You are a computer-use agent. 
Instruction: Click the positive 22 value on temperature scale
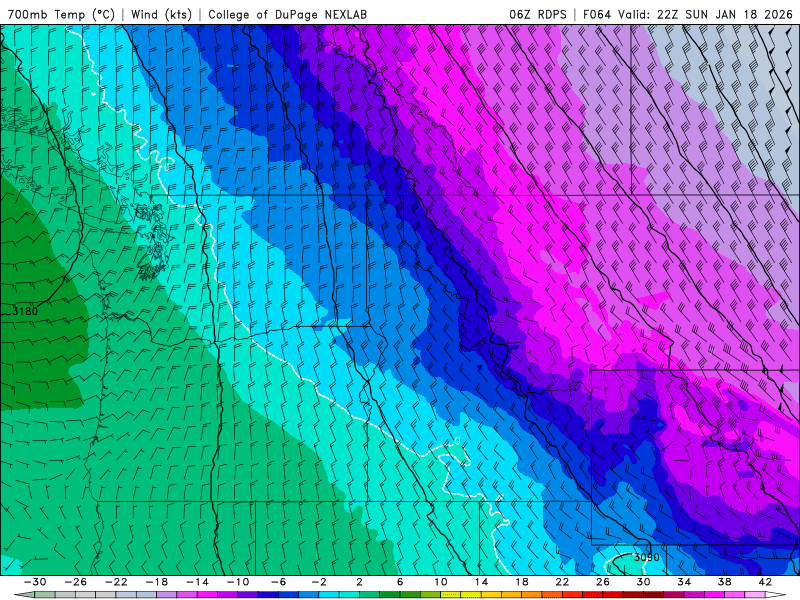click(562, 582)
